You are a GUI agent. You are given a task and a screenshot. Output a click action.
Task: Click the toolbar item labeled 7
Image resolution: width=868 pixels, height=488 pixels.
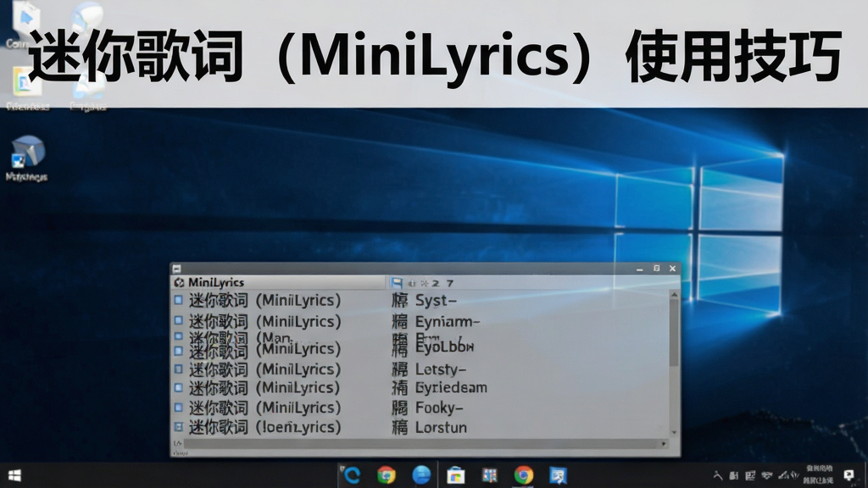tap(450, 283)
